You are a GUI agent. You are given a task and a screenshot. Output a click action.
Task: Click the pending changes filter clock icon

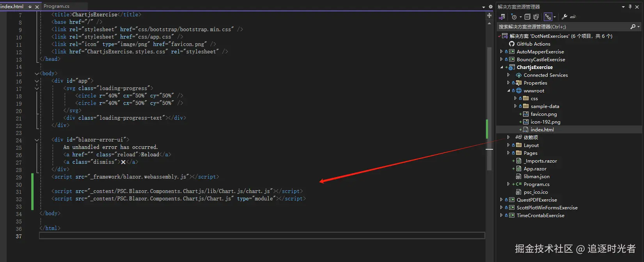point(514,17)
